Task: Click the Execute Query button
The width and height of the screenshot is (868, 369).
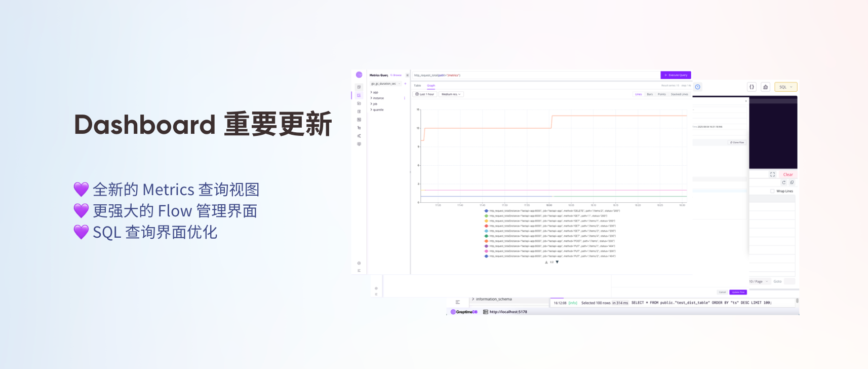Action: [x=676, y=75]
